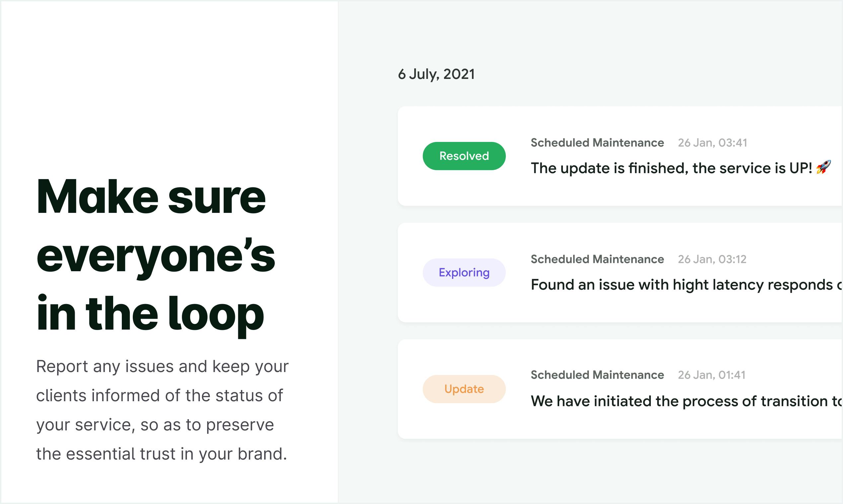The height and width of the screenshot is (504, 843).
Task: Open the Resolved incident card
Action: (x=620, y=156)
